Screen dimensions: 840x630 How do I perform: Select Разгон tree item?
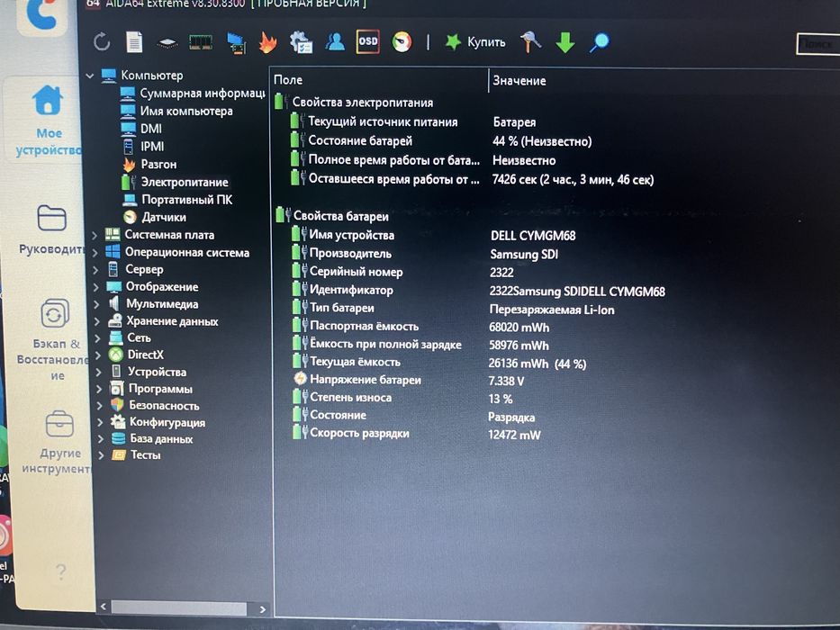(x=158, y=164)
